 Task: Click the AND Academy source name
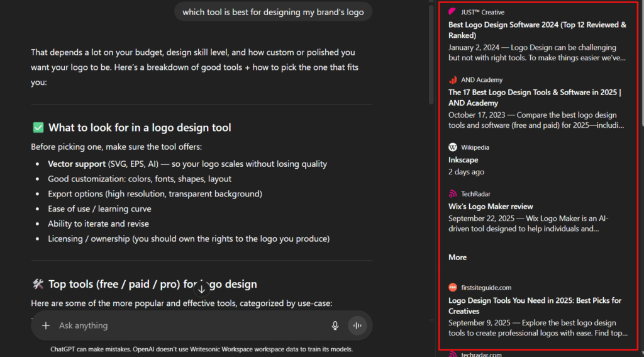click(x=481, y=80)
